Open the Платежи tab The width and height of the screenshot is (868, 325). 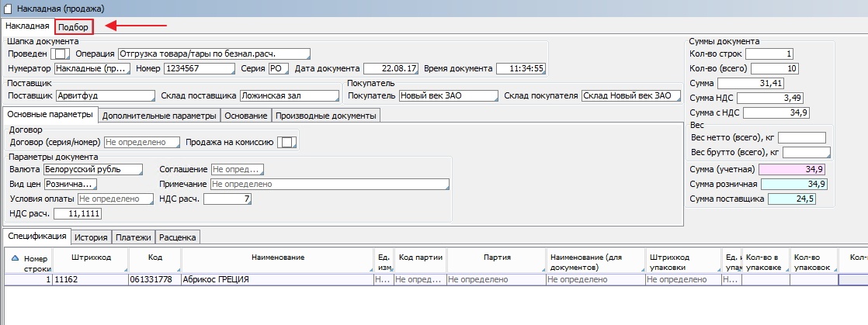134,237
